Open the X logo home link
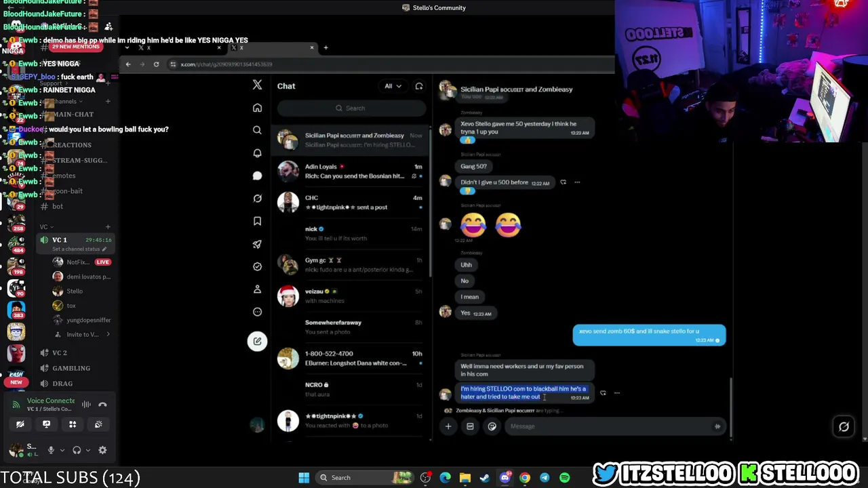868x488 pixels. pyautogui.click(x=257, y=85)
